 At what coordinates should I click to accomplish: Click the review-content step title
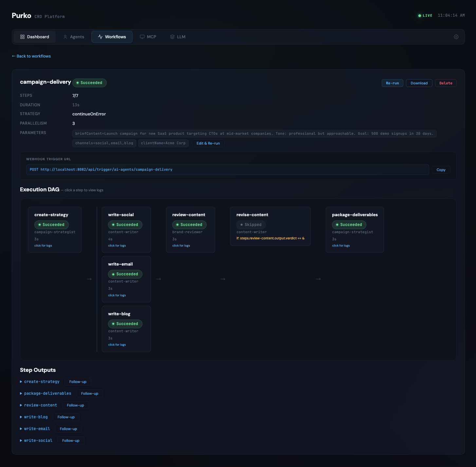coord(189,215)
